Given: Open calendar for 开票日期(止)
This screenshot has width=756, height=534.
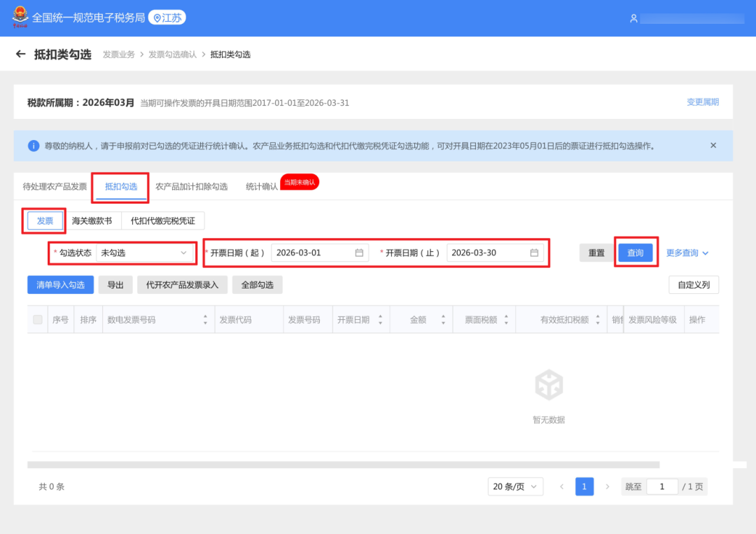Looking at the screenshot, I should (534, 253).
